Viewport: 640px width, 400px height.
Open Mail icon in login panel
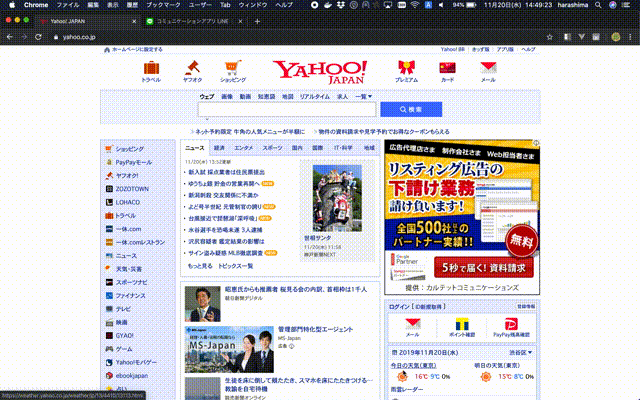(413, 324)
